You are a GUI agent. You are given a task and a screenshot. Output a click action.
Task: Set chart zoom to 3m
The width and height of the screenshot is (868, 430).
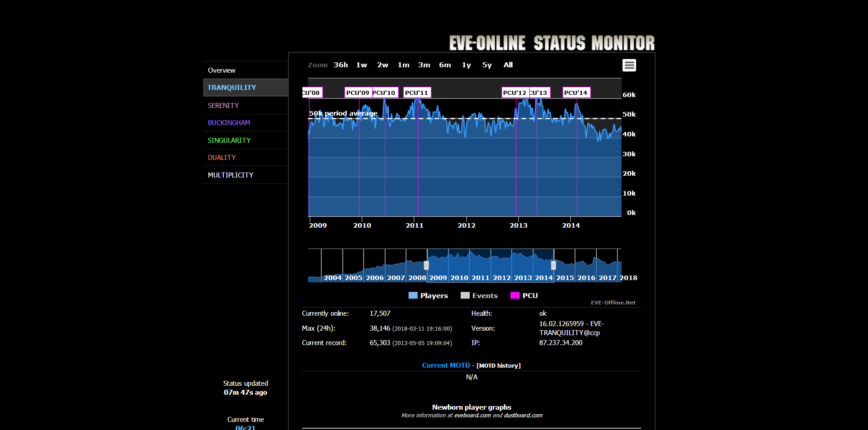pyautogui.click(x=424, y=65)
